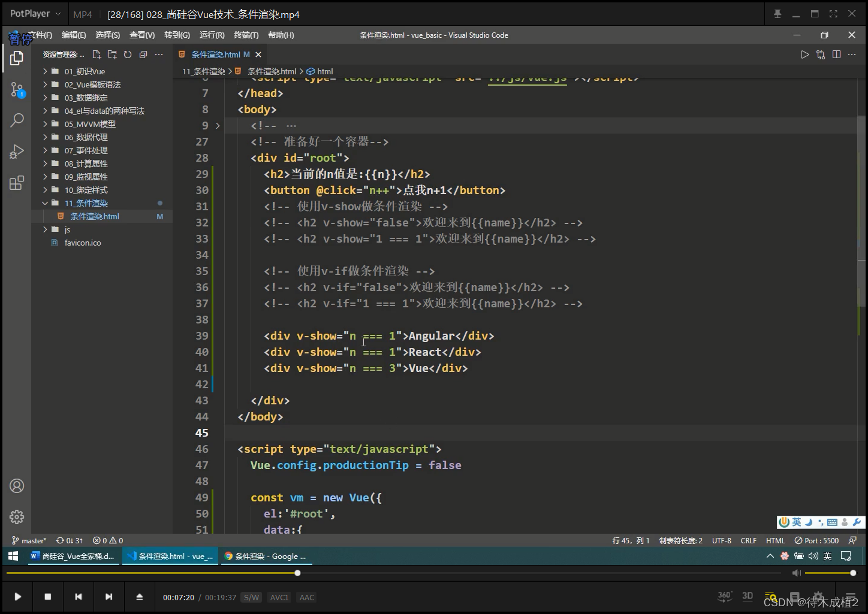Change the UTF-8 encoding setting
The width and height of the screenshot is (868, 614).
722,540
